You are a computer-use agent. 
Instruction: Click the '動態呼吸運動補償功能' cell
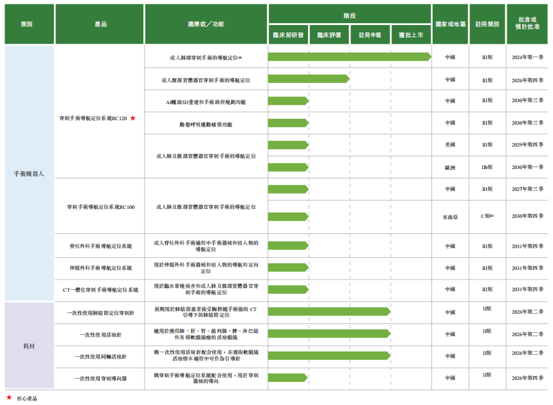click(x=206, y=124)
